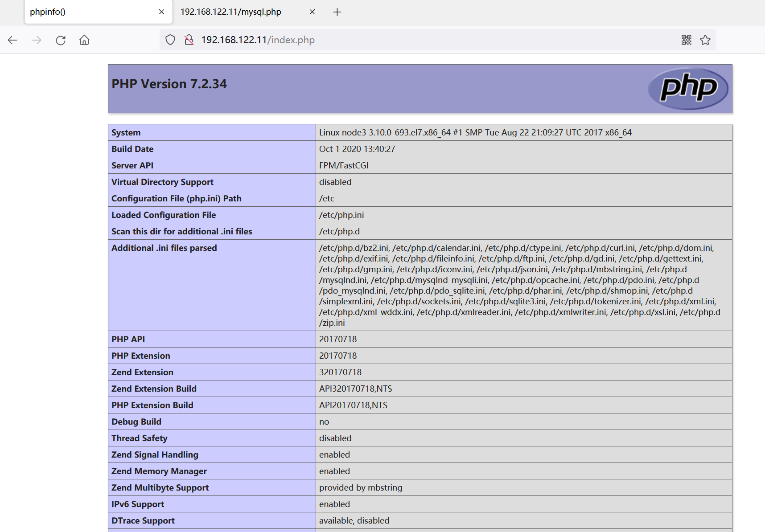Reload the current page
The height and width of the screenshot is (532, 765).
tap(61, 40)
